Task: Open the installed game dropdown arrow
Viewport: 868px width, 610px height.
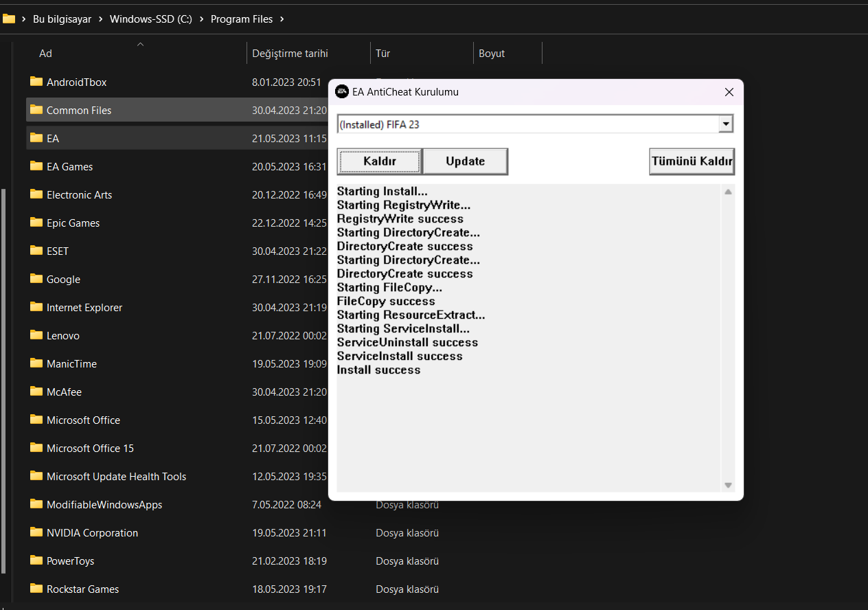Action: tap(725, 124)
